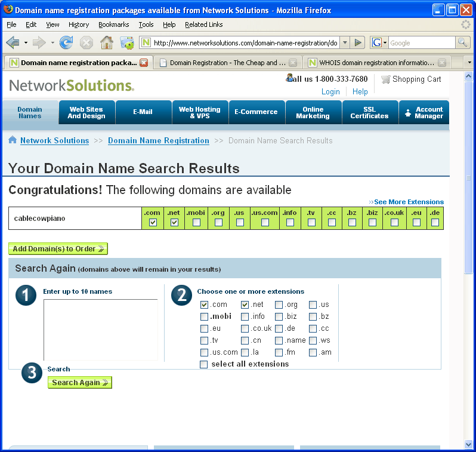Click the home icon in the breadcrumb
This screenshot has width=476, height=452.
[x=13, y=140]
